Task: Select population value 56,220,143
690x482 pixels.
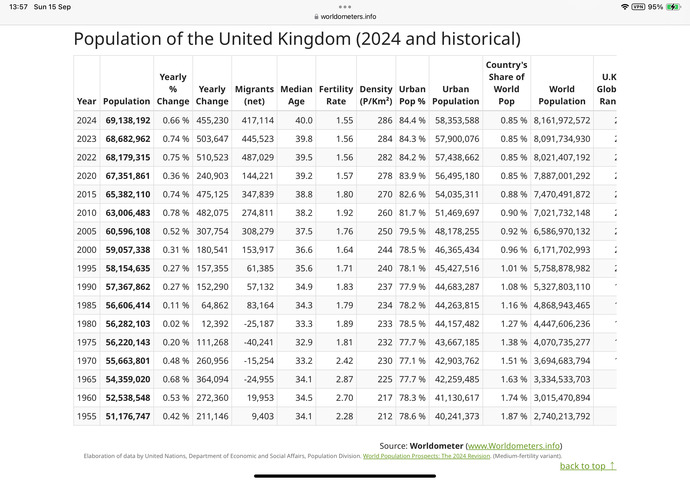Action: pos(128,342)
